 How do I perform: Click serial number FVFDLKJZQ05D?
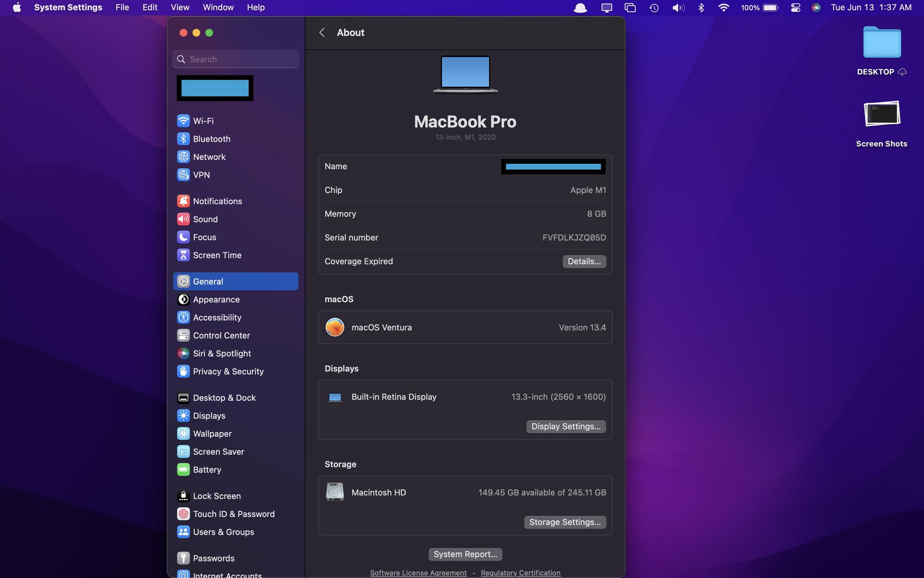coord(574,238)
